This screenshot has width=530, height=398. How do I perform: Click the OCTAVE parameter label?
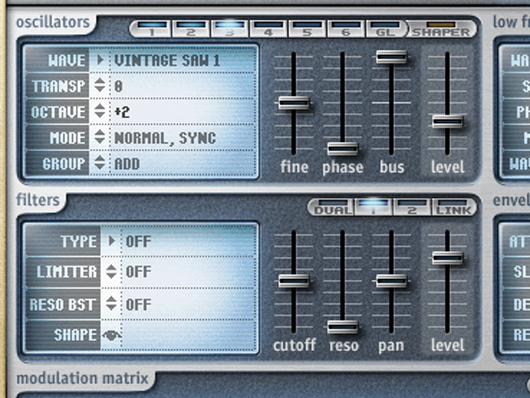pos(58,112)
